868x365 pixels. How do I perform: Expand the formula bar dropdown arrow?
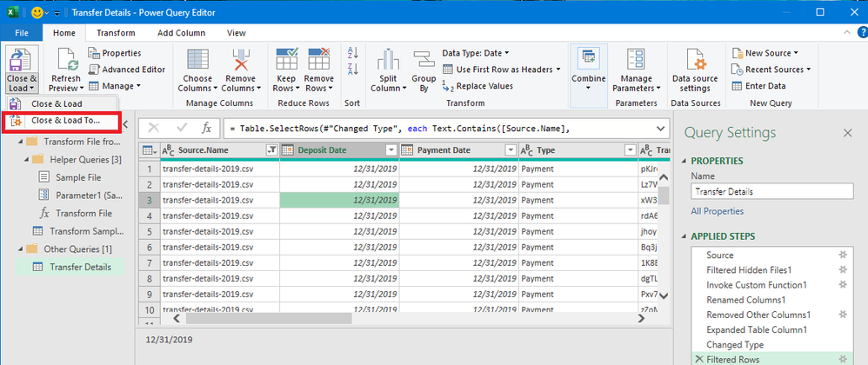[x=660, y=128]
